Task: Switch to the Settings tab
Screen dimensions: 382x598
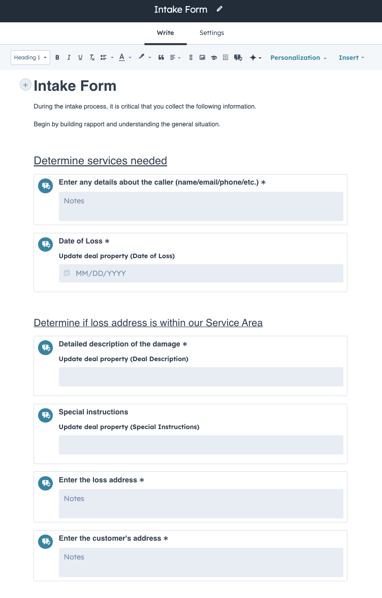Action: [x=212, y=33]
